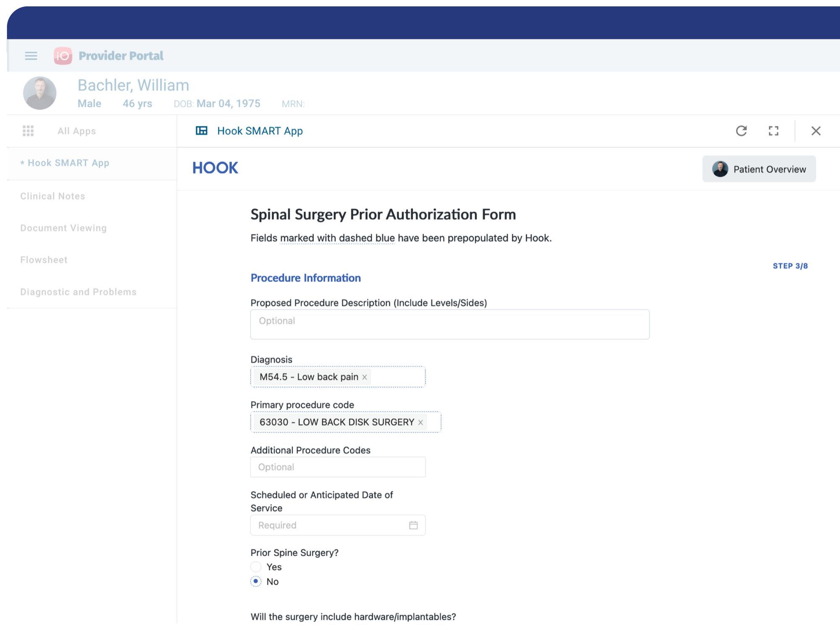Click the Provider Portal iO logo
Viewport: 840px width, 630px height.
click(x=63, y=56)
